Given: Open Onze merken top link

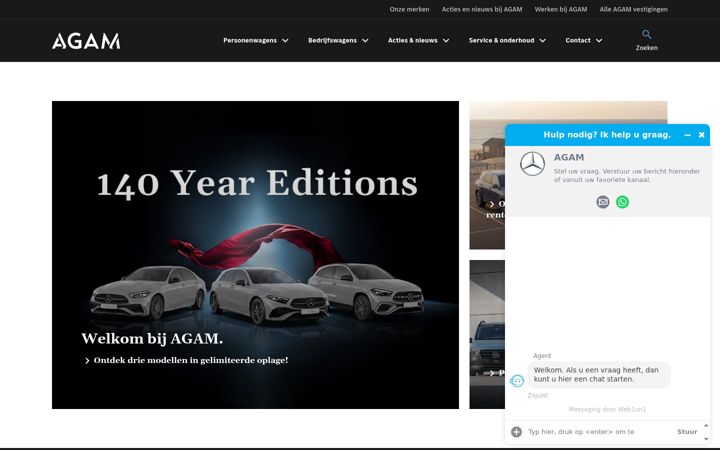Looking at the screenshot, I should (409, 9).
